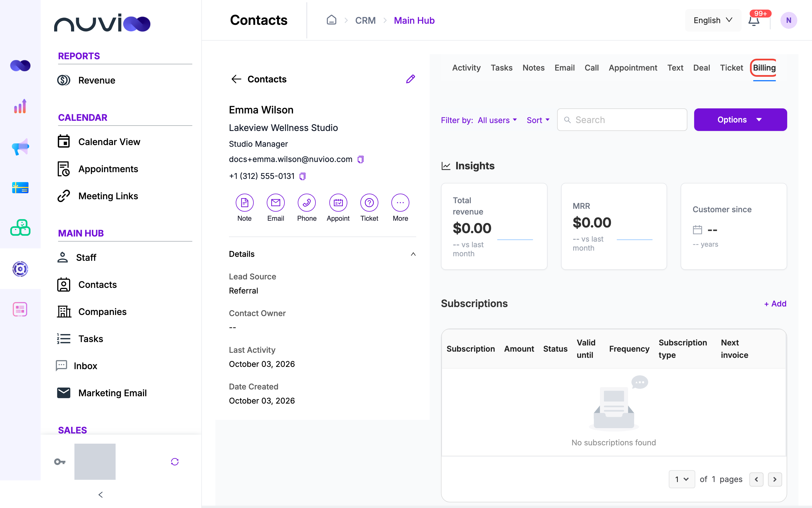Open the All users filter dropdown
This screenshot has width=812, height=508.
(x=497, y=120)
